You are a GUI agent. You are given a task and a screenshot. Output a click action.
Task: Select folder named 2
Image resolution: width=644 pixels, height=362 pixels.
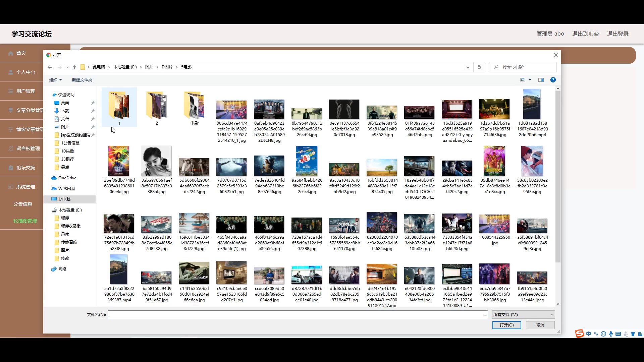coord(157,107)
